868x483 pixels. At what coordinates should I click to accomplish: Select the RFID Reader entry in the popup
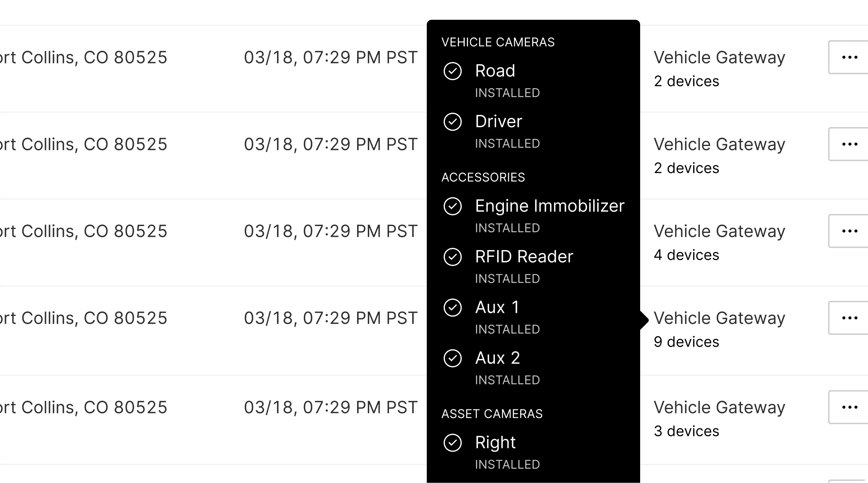click(524, 257)
